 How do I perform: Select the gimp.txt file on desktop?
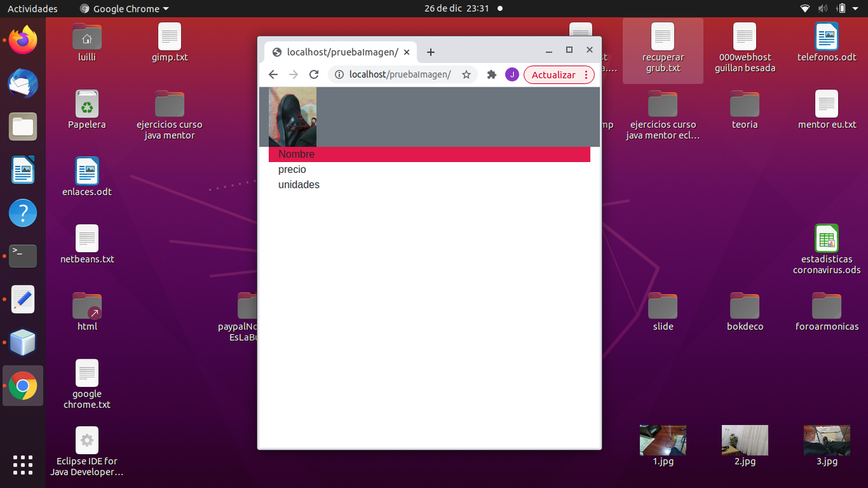170,42
